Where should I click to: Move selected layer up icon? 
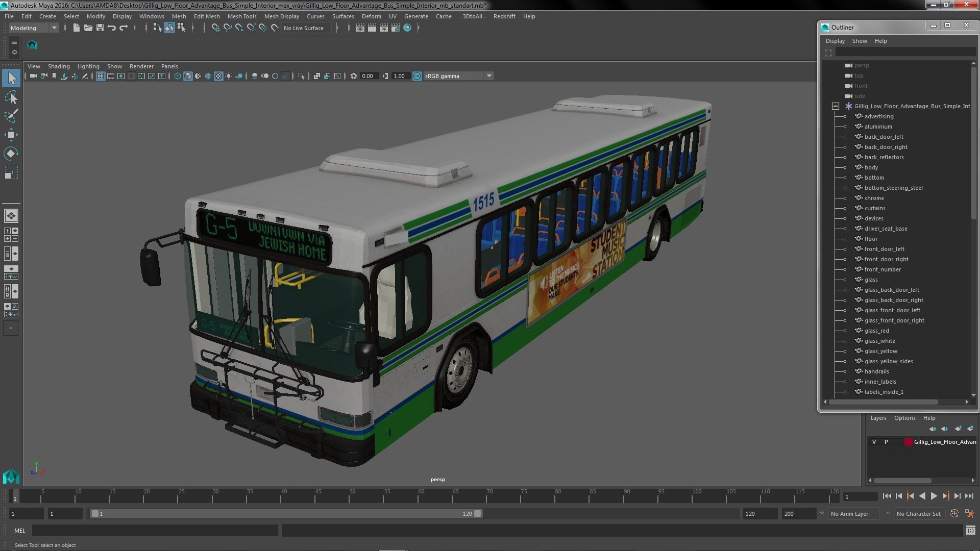pyautogui.click(x=933, y=429)
